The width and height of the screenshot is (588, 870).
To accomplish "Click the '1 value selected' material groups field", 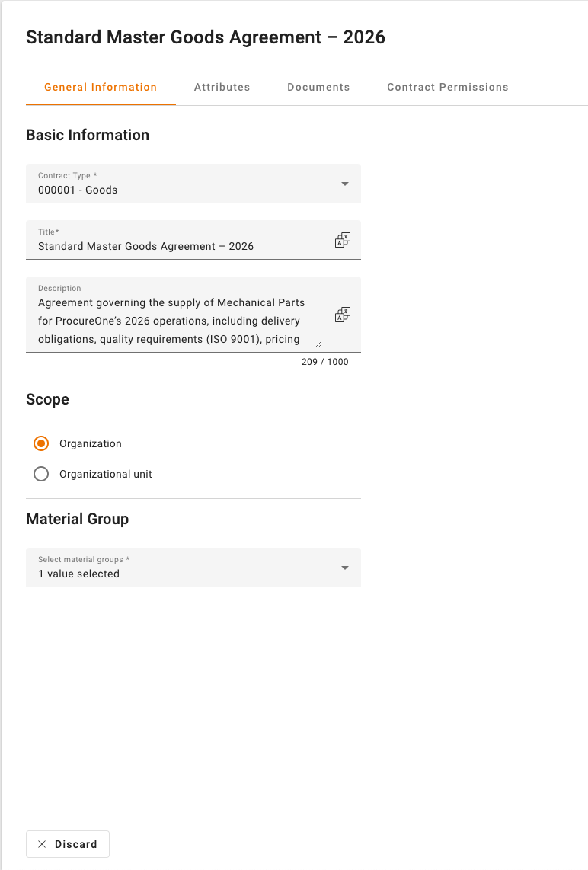I will tap(79, 574).
